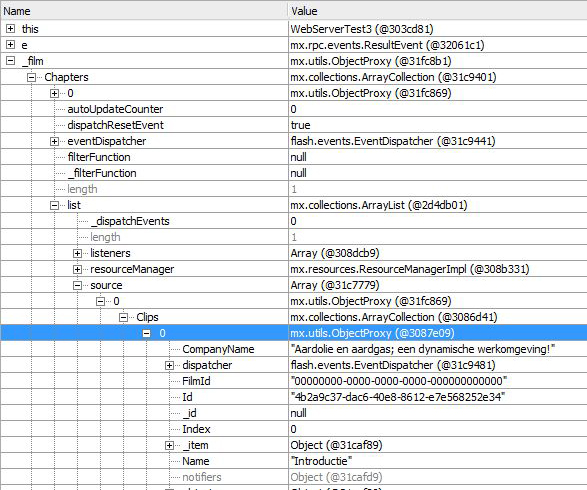Click value 'mx.utils.ObjectProxy (@31fc8b1)'
The image size is (587, 490).
click(x=371, y=61)
